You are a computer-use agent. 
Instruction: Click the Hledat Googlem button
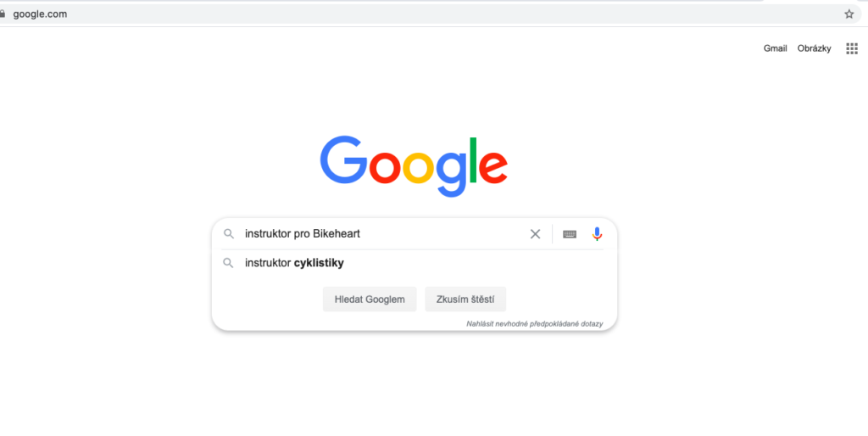[x=370, y=299]
